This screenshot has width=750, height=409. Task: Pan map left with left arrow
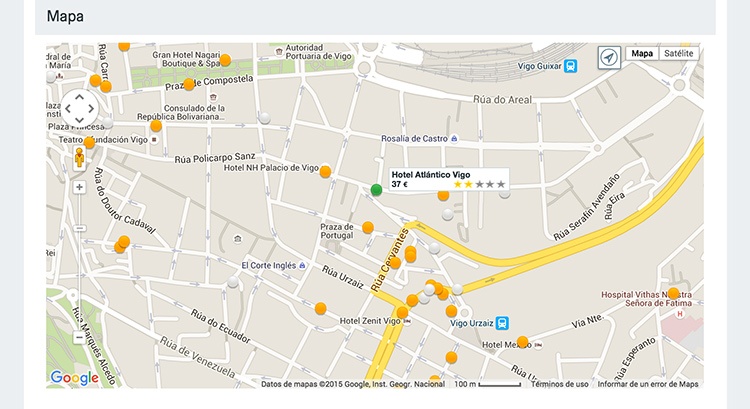pyautogui.click(x=66, y=109)
